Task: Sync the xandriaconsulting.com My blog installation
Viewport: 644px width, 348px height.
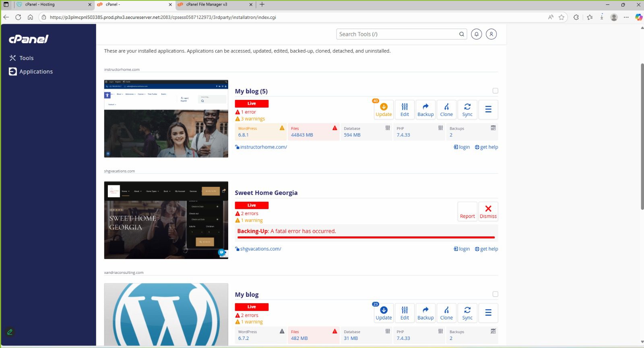Action: (x=467, y=313)
